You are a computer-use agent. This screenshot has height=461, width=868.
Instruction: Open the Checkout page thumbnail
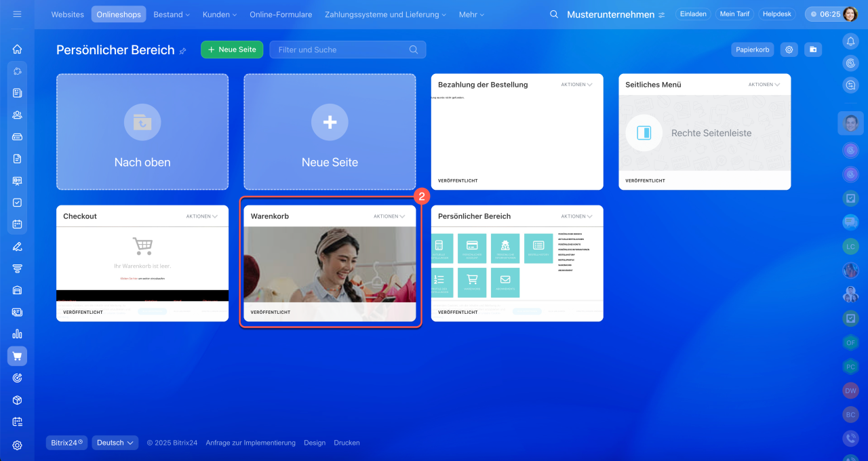pyautogui.click(x=142, y=264)
